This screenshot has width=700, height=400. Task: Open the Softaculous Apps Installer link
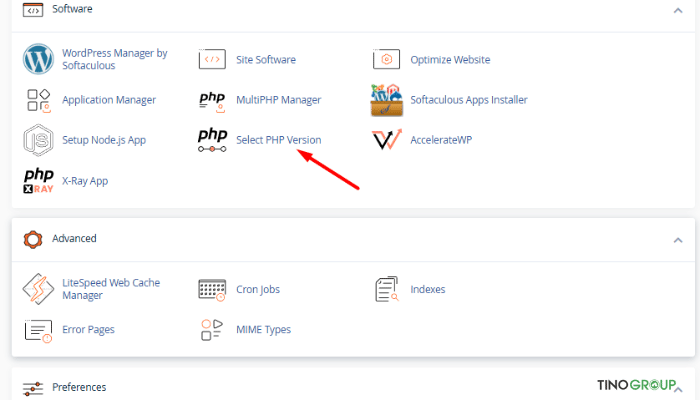point(469,100)
